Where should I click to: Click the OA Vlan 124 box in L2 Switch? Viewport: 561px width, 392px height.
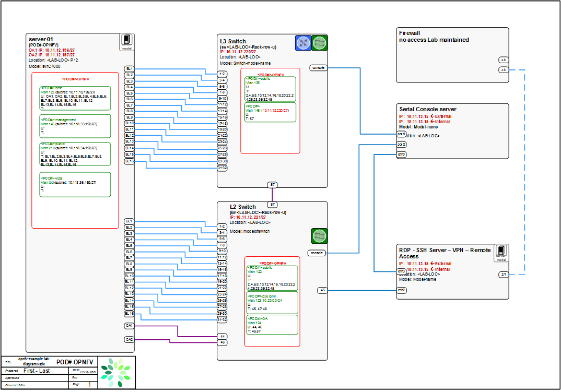pyautogui.click(x=271, y=325)
